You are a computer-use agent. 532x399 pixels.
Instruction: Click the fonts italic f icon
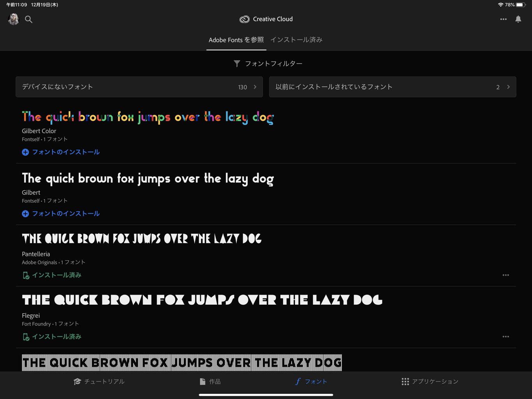[298, 381]
